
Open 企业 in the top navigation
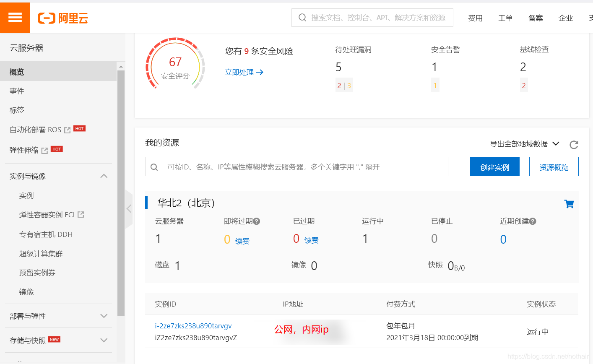point(566,18)
